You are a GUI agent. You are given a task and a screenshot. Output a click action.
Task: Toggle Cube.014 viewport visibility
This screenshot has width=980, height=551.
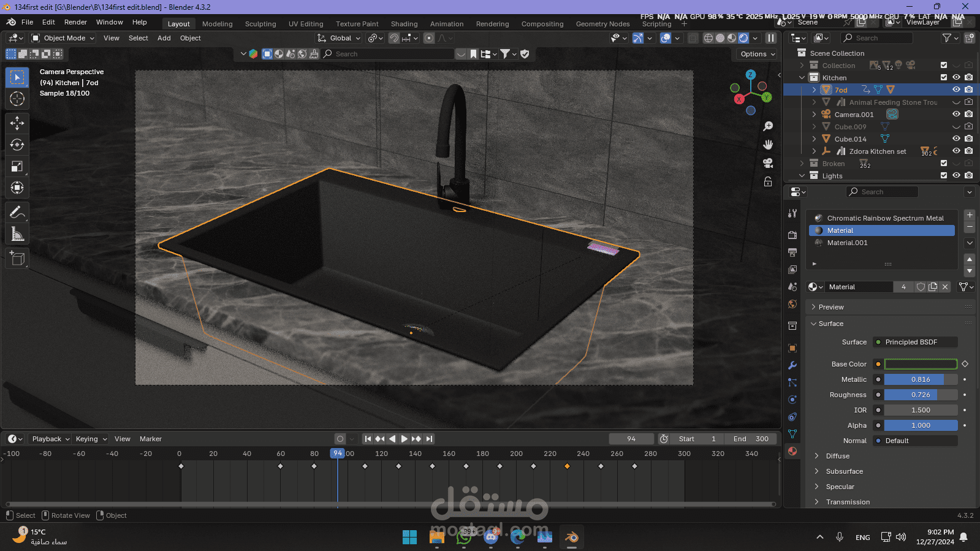(x=956, y=139)
